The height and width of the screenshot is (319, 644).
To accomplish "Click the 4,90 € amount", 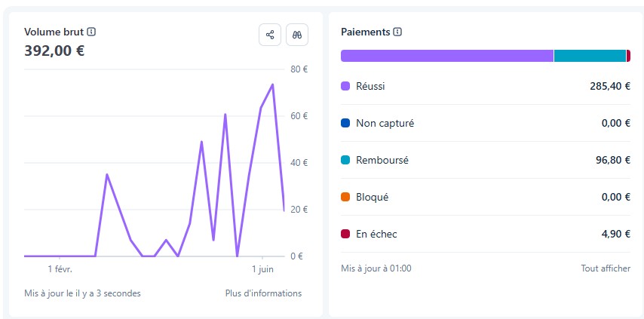I will (615, 234).
